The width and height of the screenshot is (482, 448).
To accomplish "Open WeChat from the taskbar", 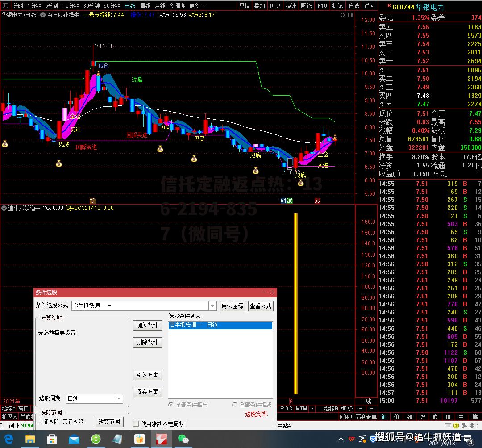I will click(183, 439).
